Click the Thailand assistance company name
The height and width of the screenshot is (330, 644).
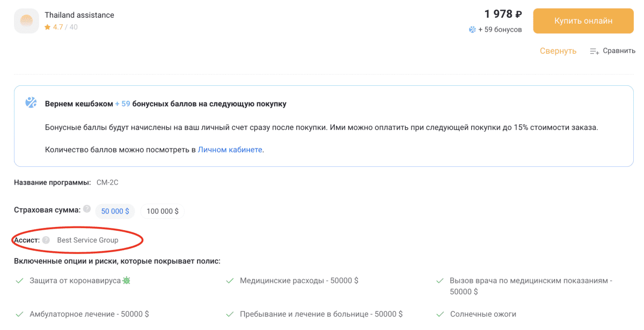point(79,15)
